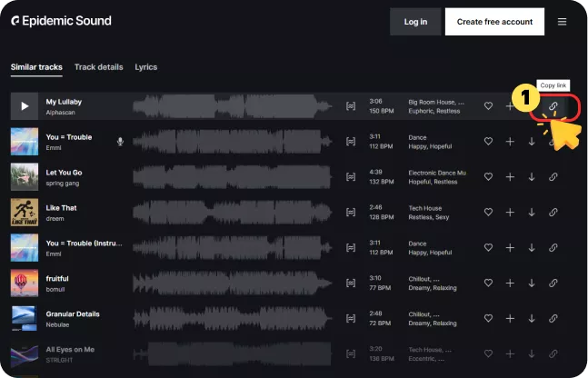Go to Epidemic Sound home logo
This screenshot has height=378, width=588.
point(61,21)
